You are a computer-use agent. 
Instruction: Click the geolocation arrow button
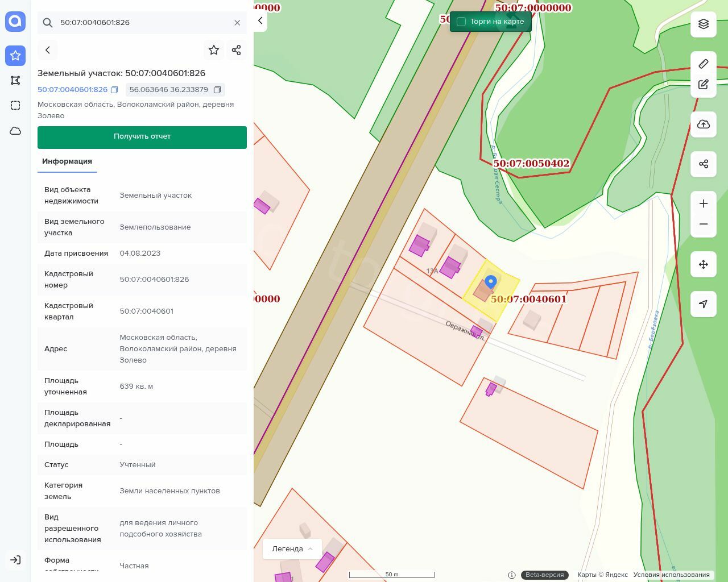pos(704,304)
